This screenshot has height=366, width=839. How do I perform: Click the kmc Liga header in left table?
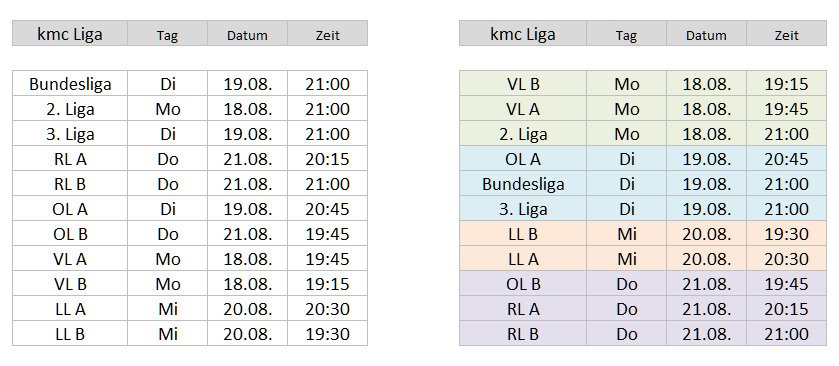70,33
